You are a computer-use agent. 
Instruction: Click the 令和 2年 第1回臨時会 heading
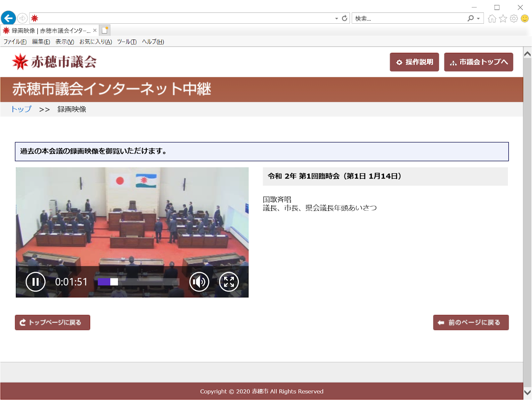click(x=335, y=176)
